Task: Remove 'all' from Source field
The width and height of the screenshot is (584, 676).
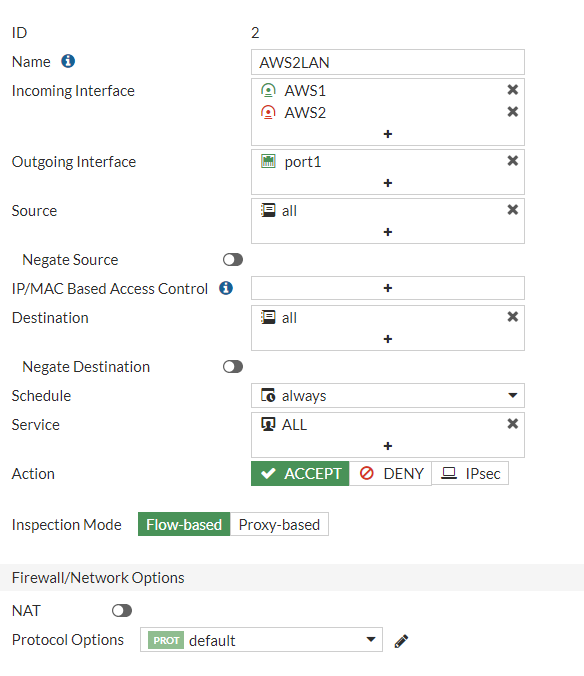Action: [x=512, y=210]
